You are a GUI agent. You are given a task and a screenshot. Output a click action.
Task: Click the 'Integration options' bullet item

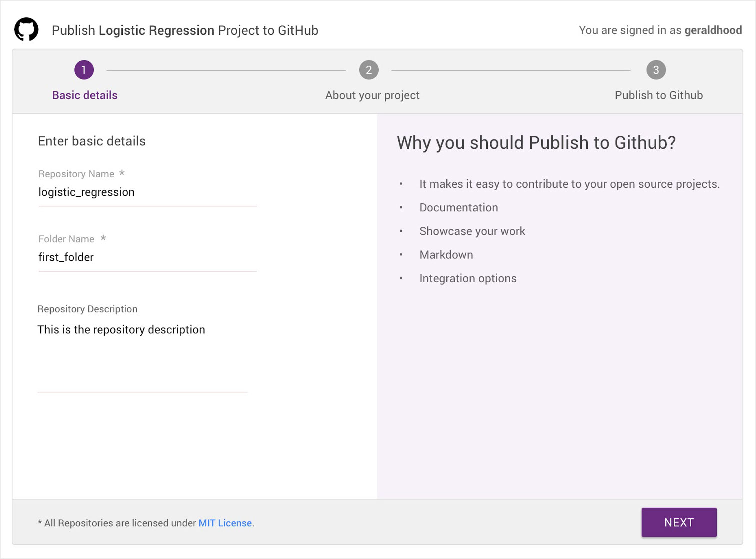click(x=468, y=278)
